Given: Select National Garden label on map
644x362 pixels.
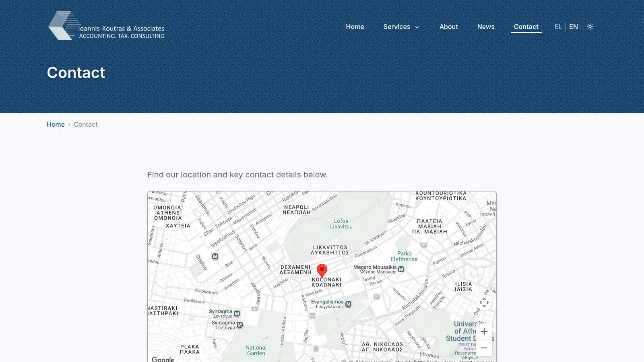Looking at the screenshot, I should 256,350.
